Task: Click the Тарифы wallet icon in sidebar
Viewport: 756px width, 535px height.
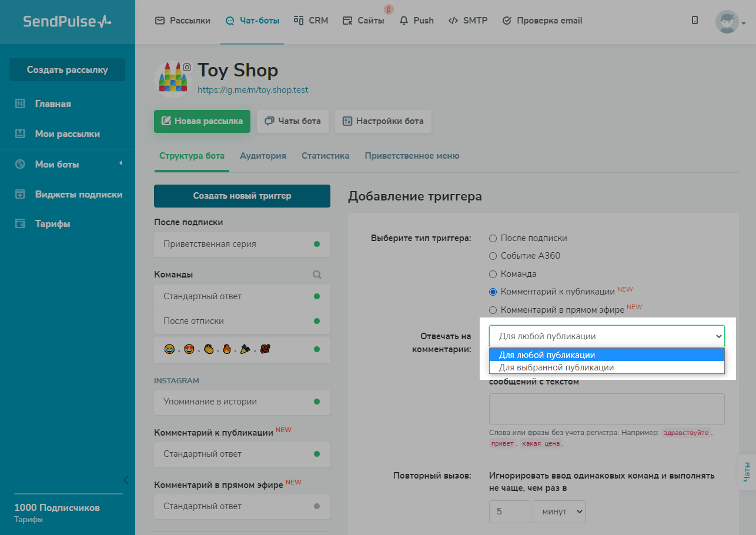Action: pyautogui.click(x=20, y=224)
